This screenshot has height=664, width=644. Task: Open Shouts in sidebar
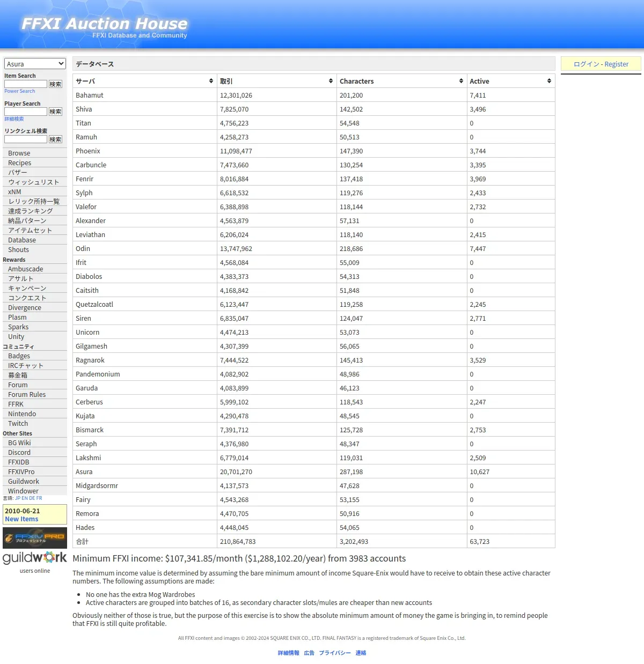click(x=35, y=249)
